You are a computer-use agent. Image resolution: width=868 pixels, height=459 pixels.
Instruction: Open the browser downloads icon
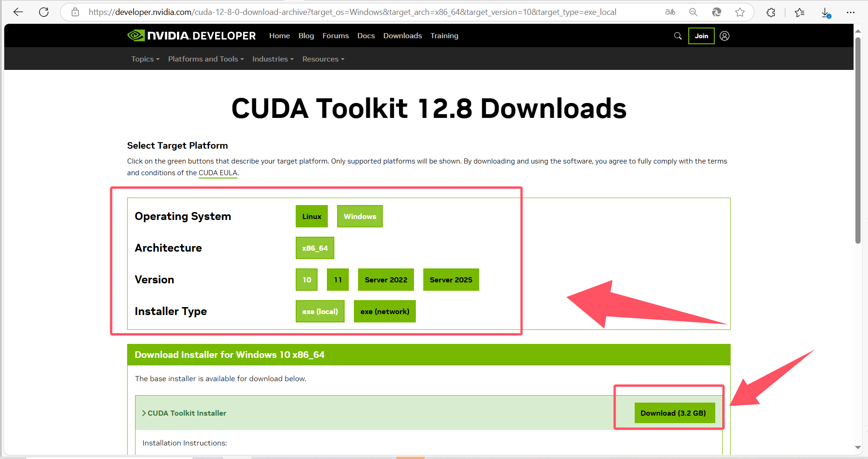point(826,13)
